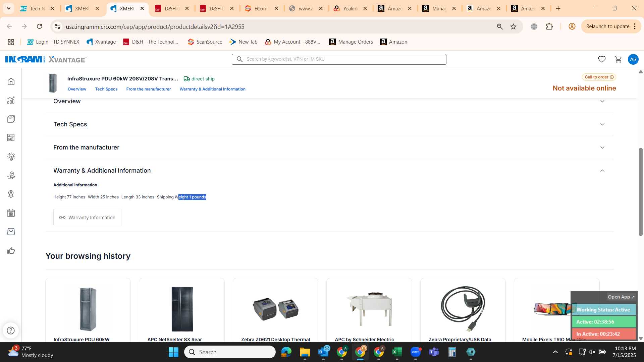
Task: Open the home icon in left sidebar
Action: tap(11, 81)
